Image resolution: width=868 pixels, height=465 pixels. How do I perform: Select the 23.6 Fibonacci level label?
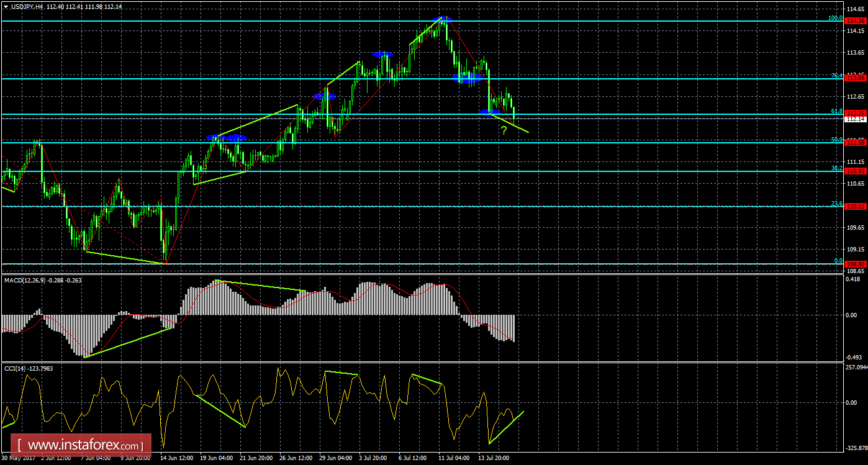(837, 203)
